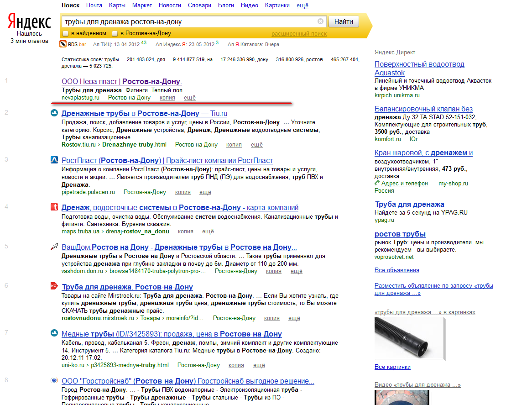532x405 pixels.
Task: Expand 'ещё' for the maps.truba.ua result
Action: coord(208,231)
